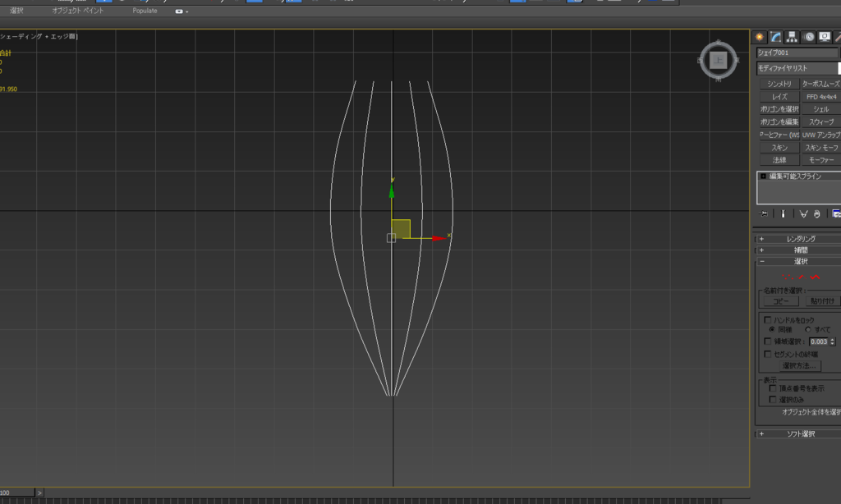Click the pin stack icon

pyautogui.click(x=764, y=214)
